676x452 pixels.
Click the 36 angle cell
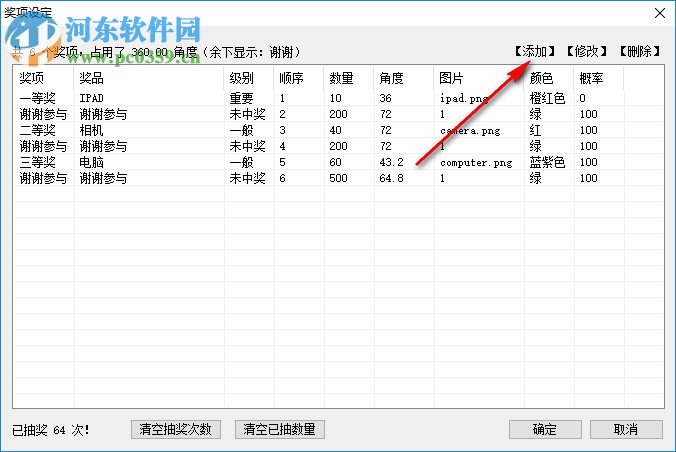tap(385, 98)
